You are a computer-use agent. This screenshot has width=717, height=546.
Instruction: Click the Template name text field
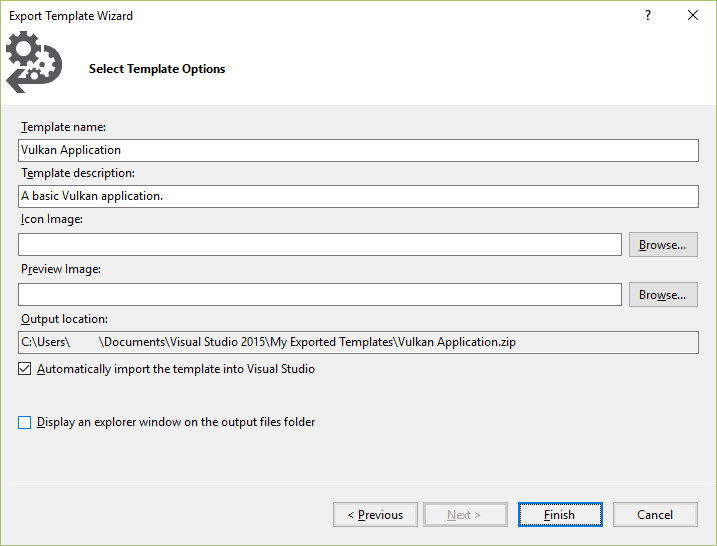point(358,150)
